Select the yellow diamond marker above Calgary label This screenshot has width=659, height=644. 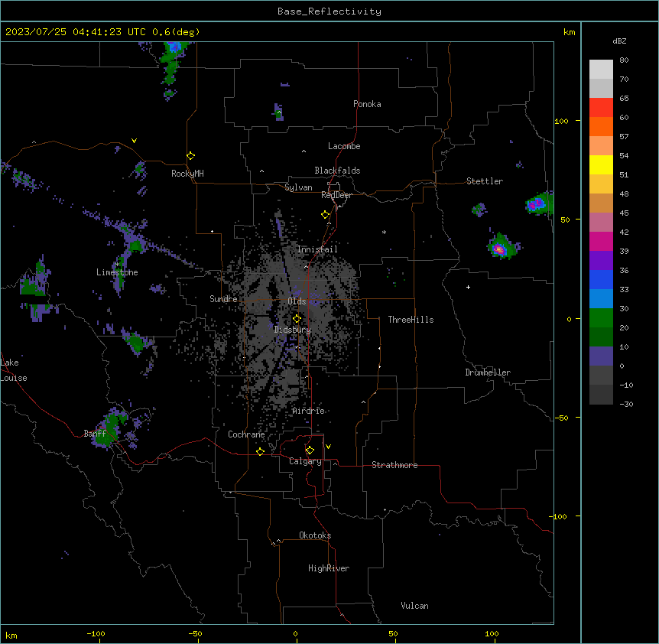click(310, 450)
